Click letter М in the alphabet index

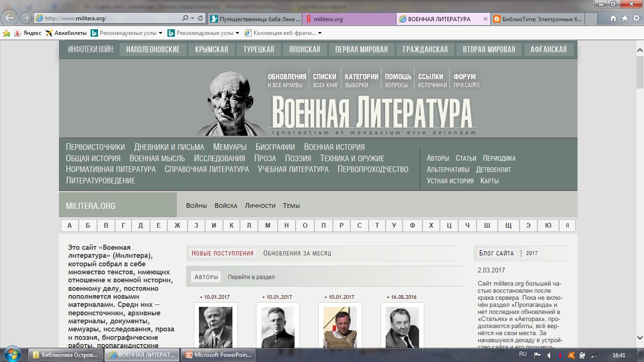pos(268,225)
